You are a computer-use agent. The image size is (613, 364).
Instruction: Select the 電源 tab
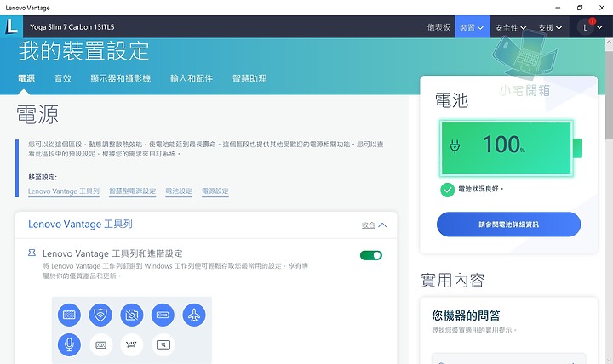26,78
